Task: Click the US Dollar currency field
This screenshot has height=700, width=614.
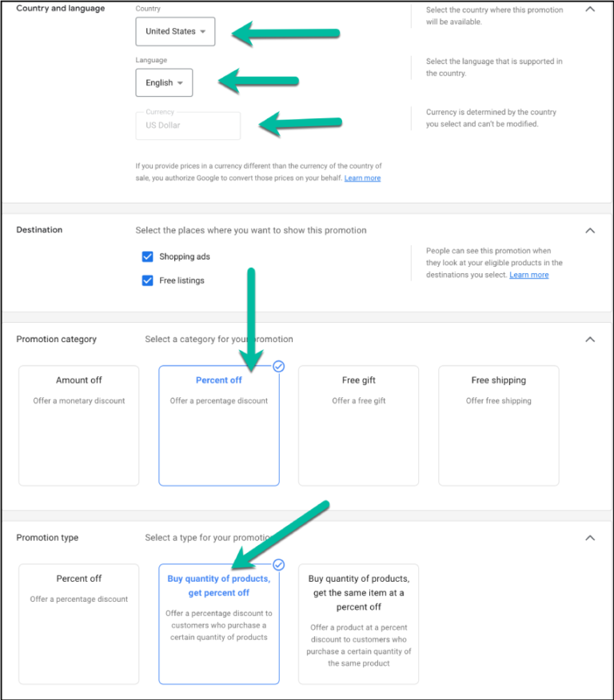Action: point(187,125)
